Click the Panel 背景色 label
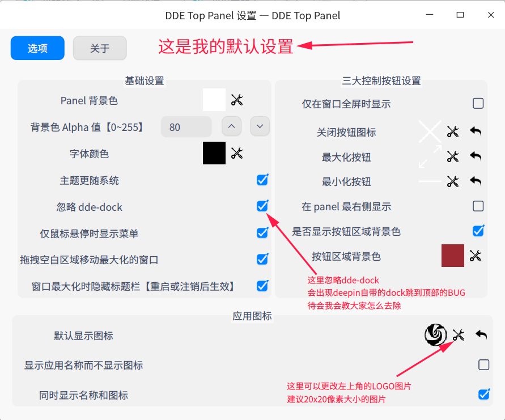Viewport: 505px width, 420px height. [x=89, y=100]
